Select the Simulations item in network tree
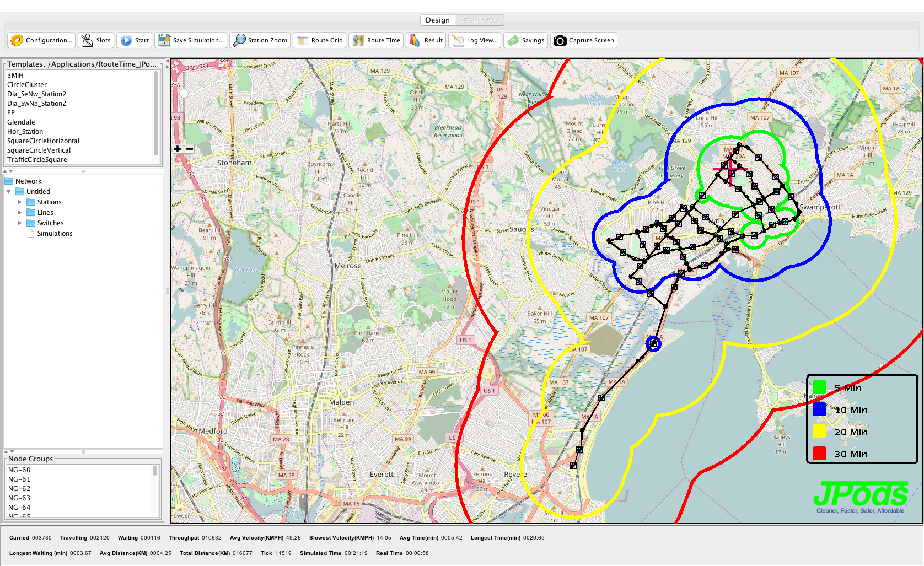 pyautogui.click(x=55, y=234)
